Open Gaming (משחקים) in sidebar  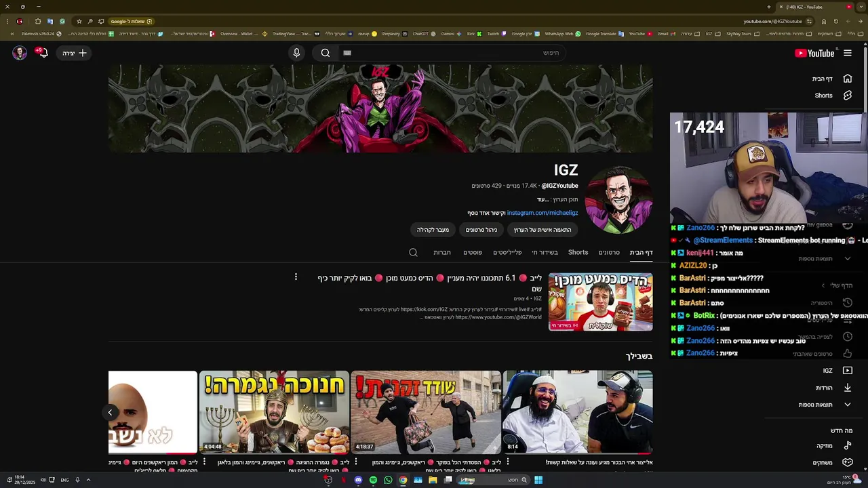click(833, 462)
